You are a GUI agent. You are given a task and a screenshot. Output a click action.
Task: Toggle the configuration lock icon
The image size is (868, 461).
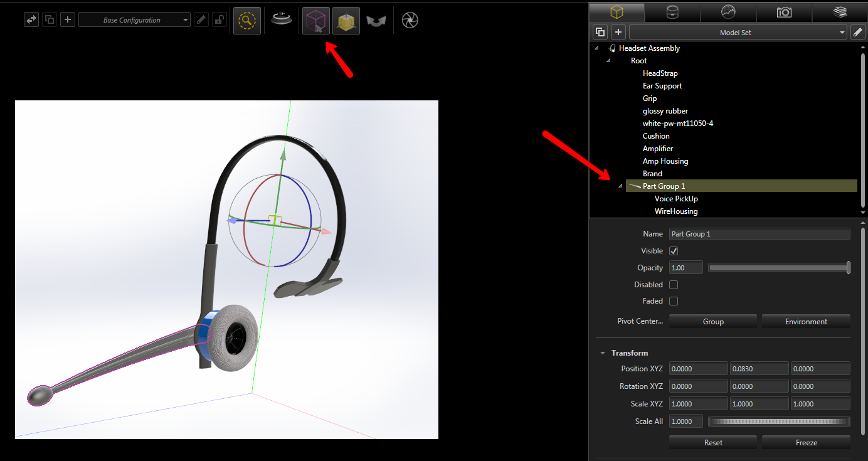(220, 20)
